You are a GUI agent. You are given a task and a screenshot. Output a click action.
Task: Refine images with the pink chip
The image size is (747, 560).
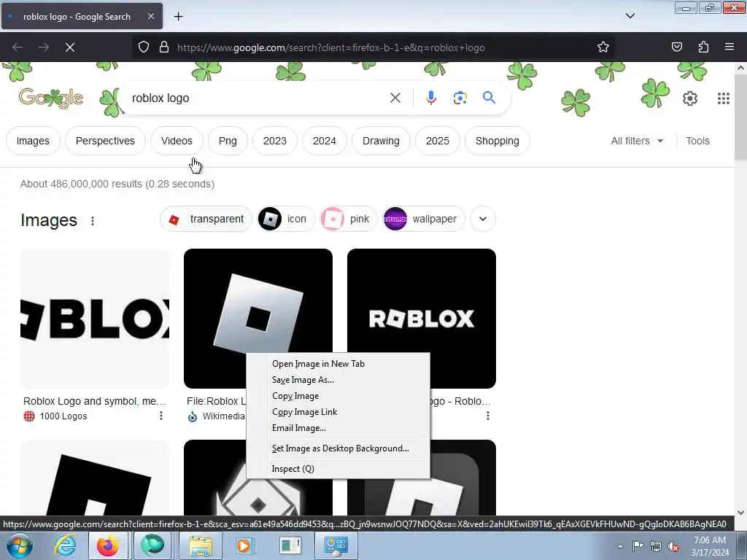[x=348, y=219]
